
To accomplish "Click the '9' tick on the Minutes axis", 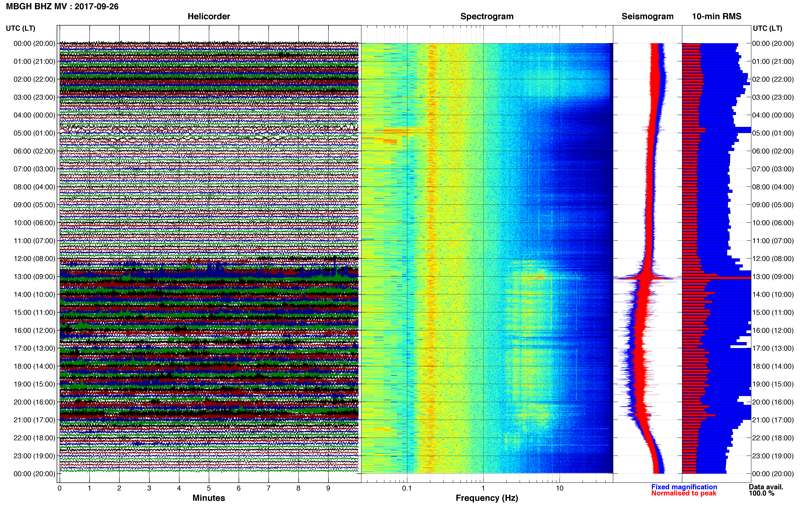I will click(328, 488).
